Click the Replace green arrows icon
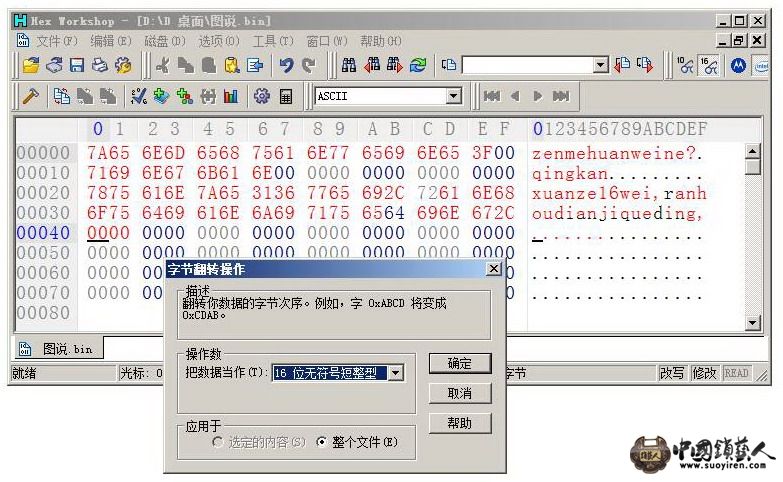 418,65
